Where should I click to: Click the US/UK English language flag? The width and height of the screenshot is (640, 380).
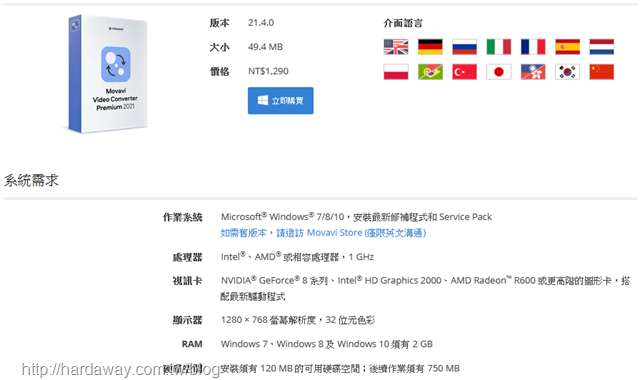396,47
